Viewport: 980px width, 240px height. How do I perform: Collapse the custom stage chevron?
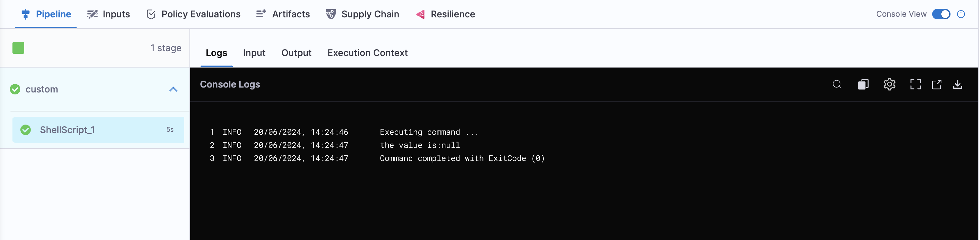173,90
